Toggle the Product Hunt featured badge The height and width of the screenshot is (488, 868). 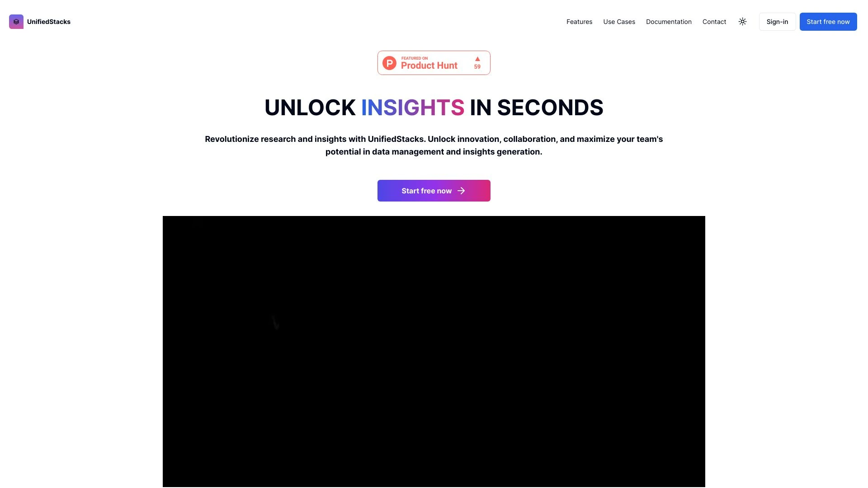[434, 62]
